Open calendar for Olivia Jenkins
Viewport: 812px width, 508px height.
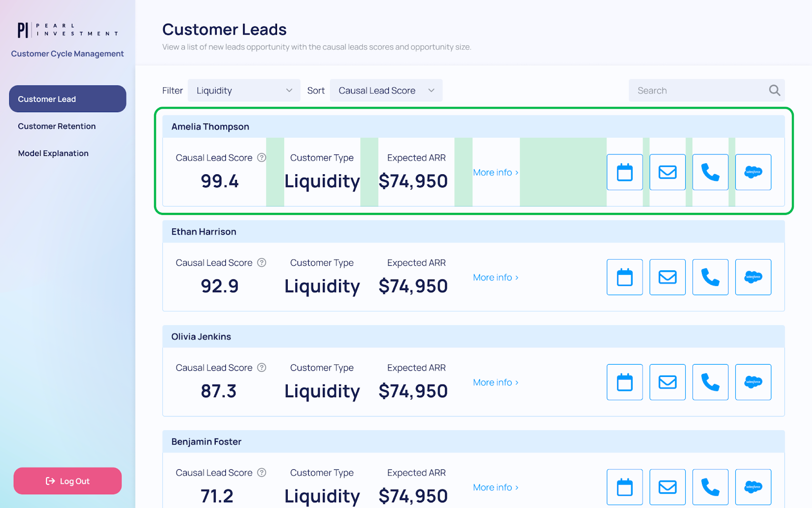[625, 382]
